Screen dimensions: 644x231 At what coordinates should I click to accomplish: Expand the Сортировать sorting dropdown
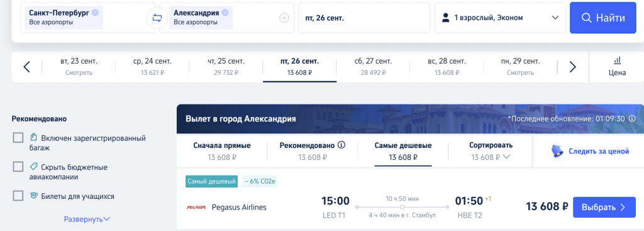coord(491,151)
